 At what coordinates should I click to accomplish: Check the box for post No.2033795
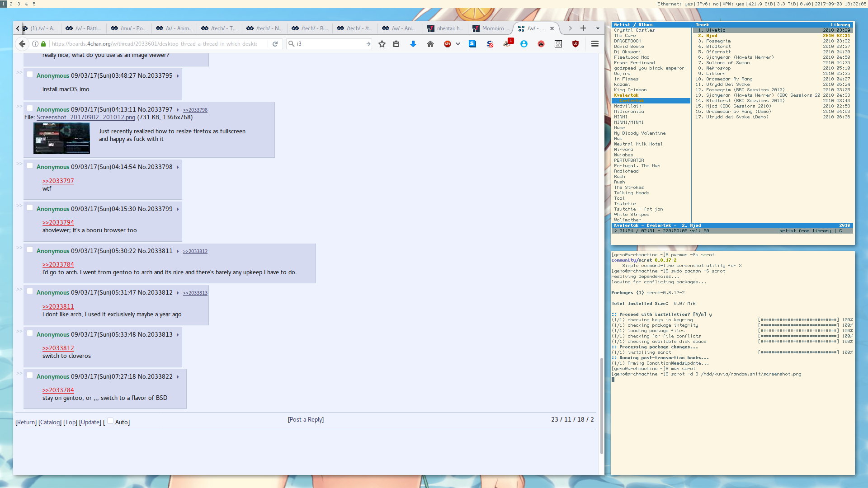pos(30,74)
